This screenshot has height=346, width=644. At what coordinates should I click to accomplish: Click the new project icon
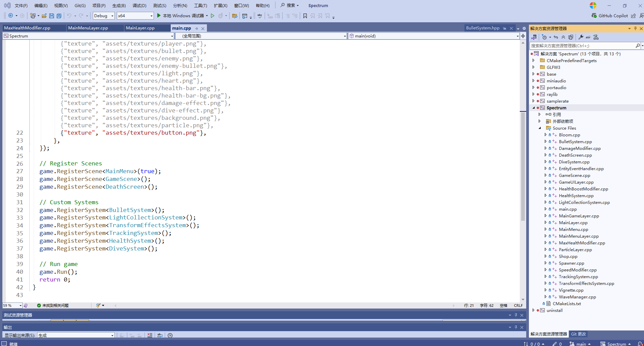pyautogui.click(x=33, y=16)
